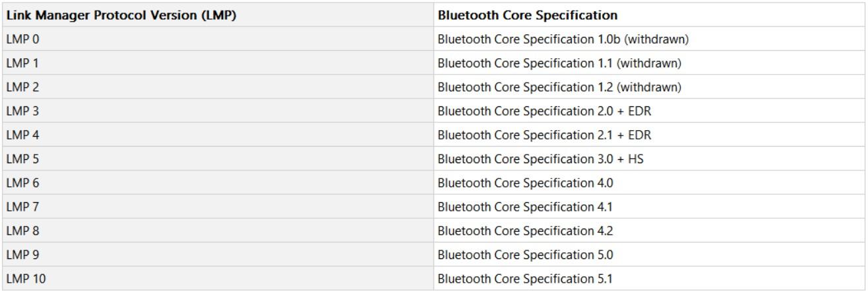Screen dimensions: 868x292
Task: Click Bluetooth Core Specification 1.1 (withdrawn)
Action: [559, 63]
